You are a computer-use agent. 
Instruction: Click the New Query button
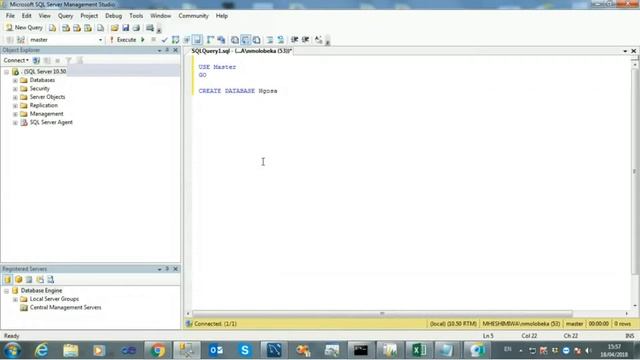pyautogui.click(x=24, y=28)
